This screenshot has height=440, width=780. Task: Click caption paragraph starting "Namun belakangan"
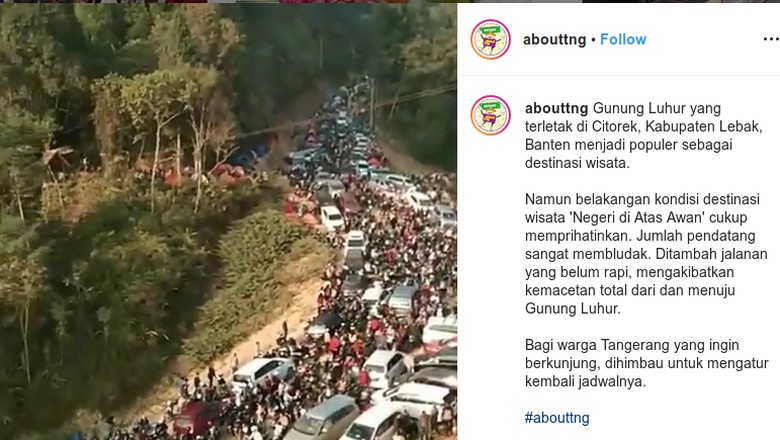point(646,254)
